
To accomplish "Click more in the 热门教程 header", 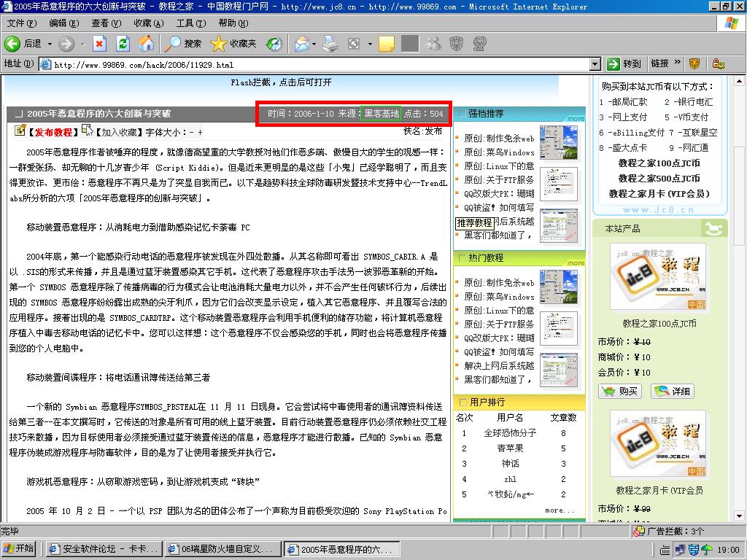I will 576,262.
